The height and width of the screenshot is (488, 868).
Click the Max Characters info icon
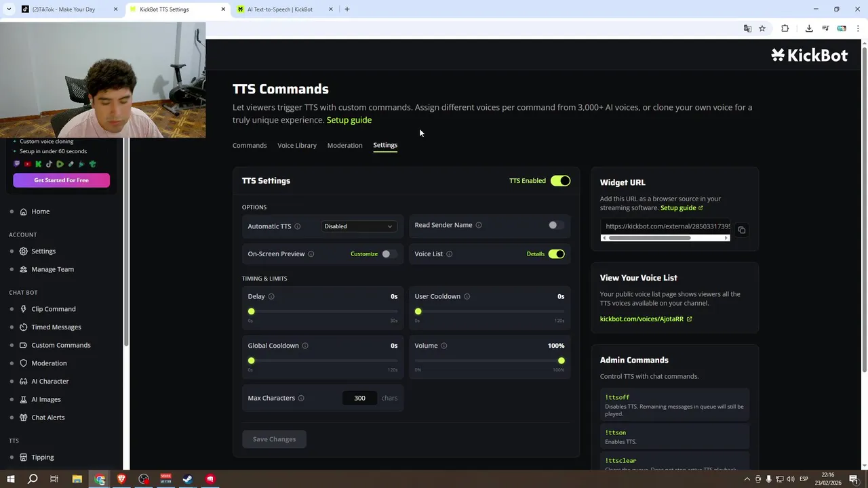pos(301,399)
